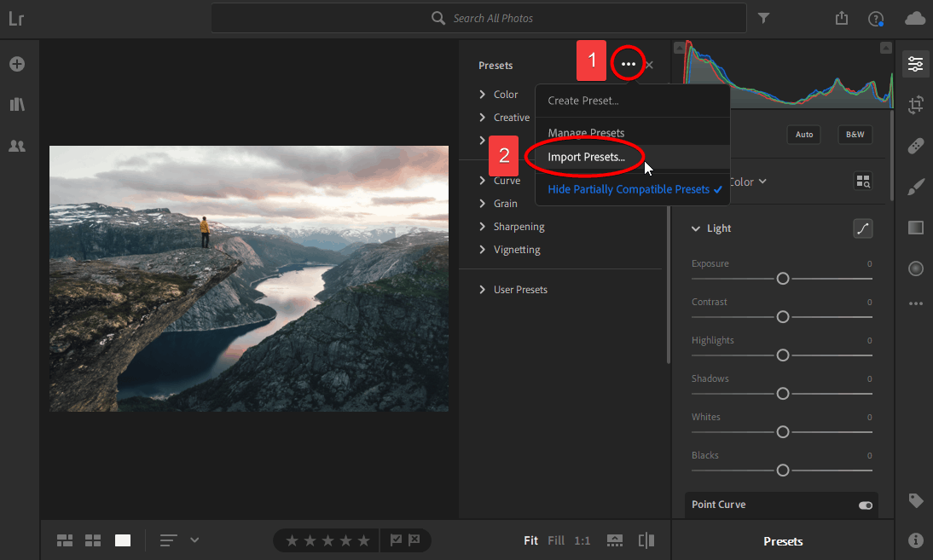The image size is (933, 560).
Task: Close the Presets panel
Action: (x=649, y=65)
